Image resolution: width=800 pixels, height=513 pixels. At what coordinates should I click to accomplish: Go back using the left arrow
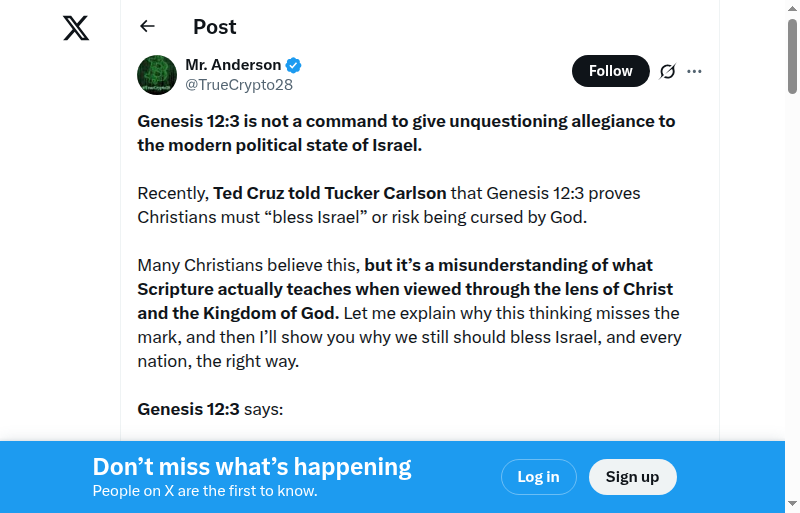pyautogui.click(x=148, y=27)
